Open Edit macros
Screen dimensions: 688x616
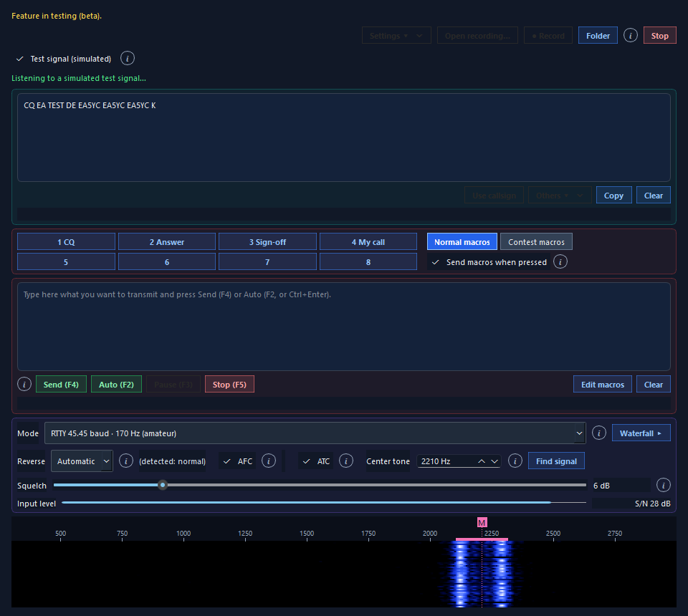603,385
